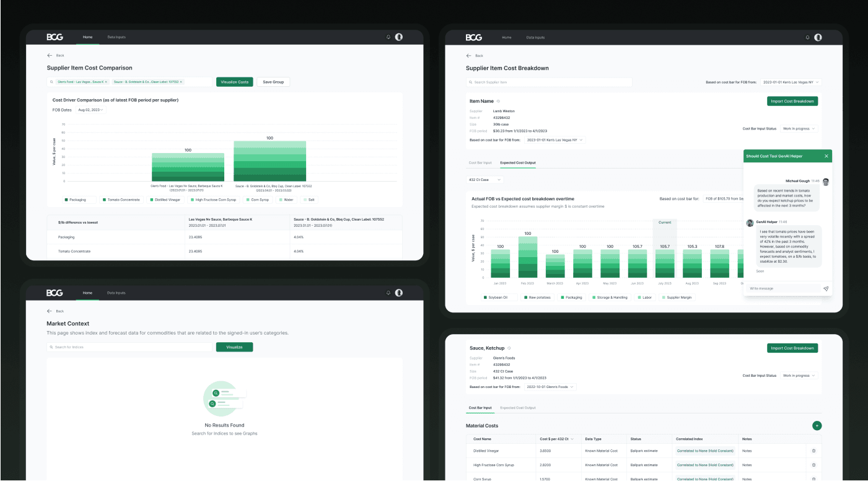868x481 pixels.
Task: Delete the High Fructose Corn Syrup row
Action: pos(814,465)
